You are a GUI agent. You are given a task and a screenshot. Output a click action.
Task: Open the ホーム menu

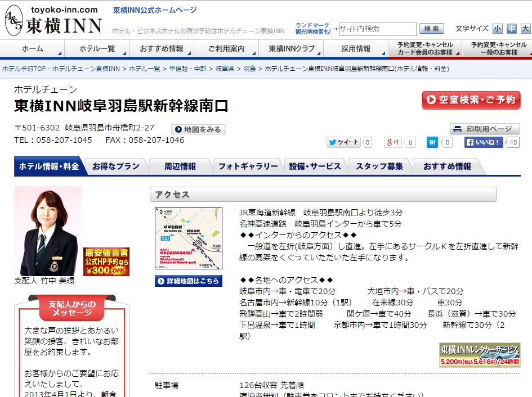point(32,48)
